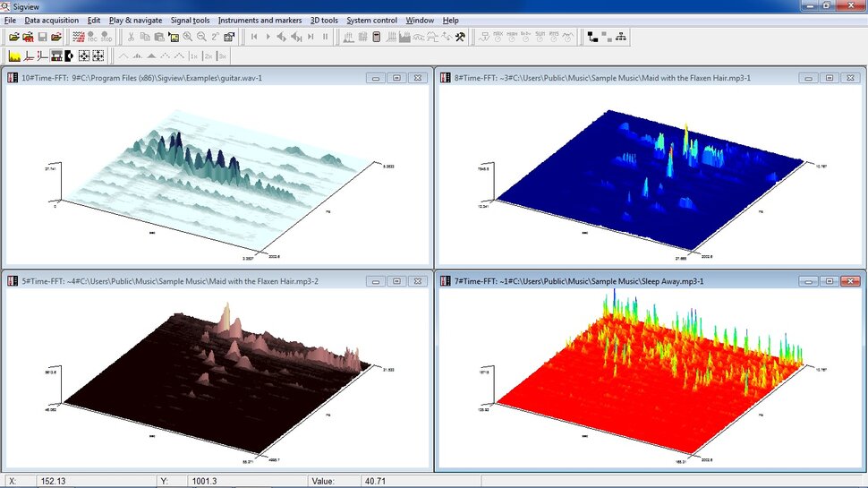Click the data acquisition signal icon
The height and width of the screenshot is (488, 868).
coord(79,37)
